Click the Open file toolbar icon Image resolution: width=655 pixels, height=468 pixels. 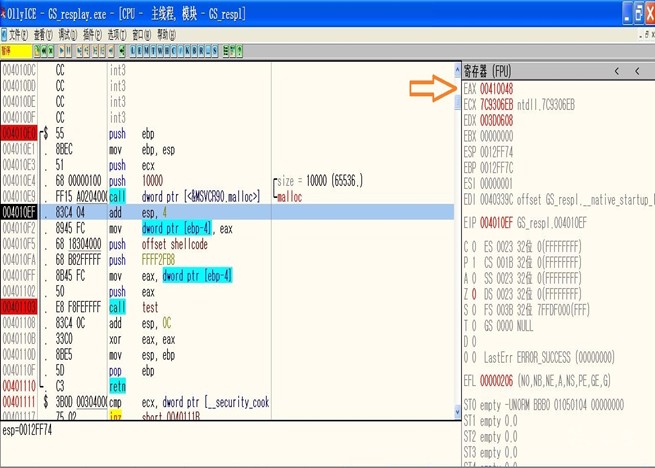click(x=37, y=51)
